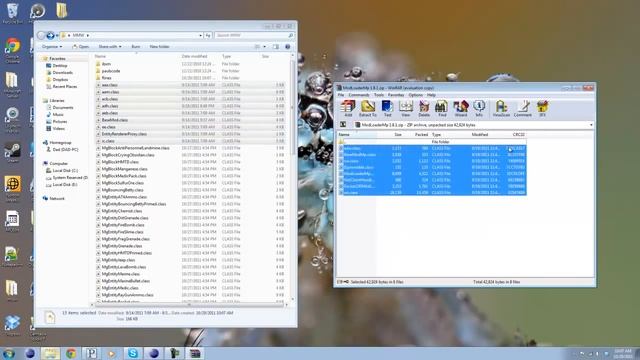Select the paulscode folder in Explorer
Screen dimensions: 640x360
click(111, 71)
